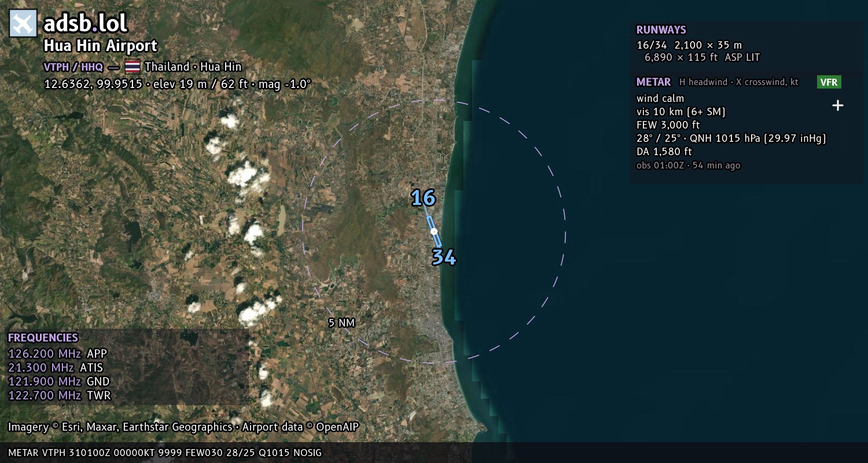The height and width of the screenshot is (463, 868).
Task: Click the "5 NM" range ring label
Action: coord(341,323)
